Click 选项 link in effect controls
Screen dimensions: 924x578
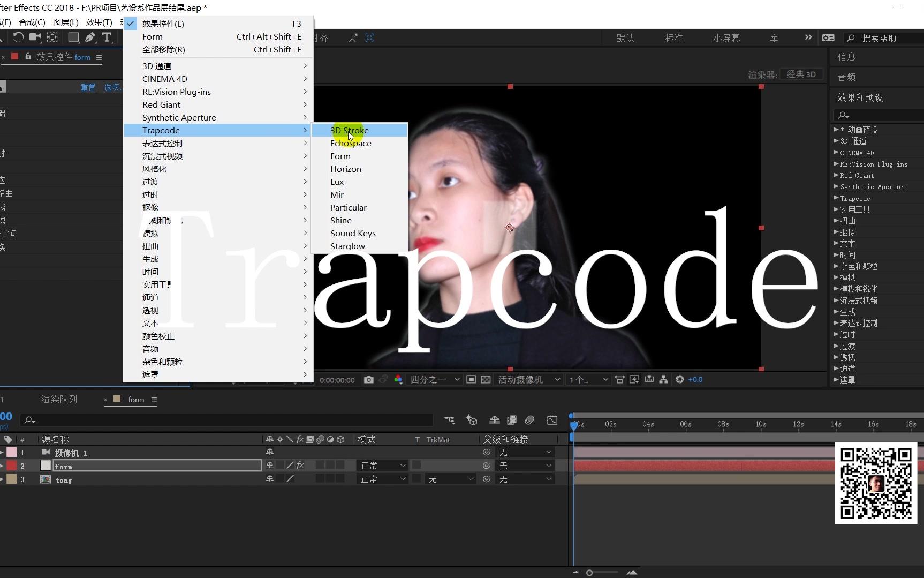click(112, 87)
